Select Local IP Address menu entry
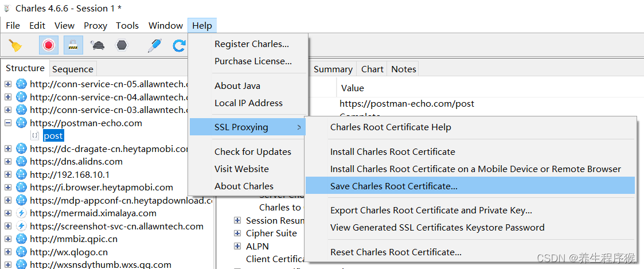 248,103
